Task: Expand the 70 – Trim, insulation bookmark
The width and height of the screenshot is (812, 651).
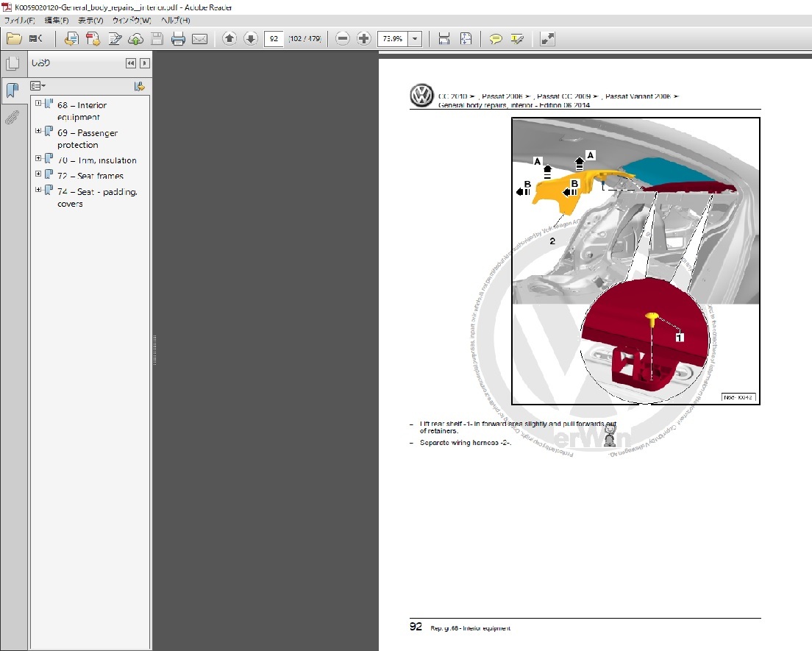Action: pyautogui.click(x=38, y=158)
